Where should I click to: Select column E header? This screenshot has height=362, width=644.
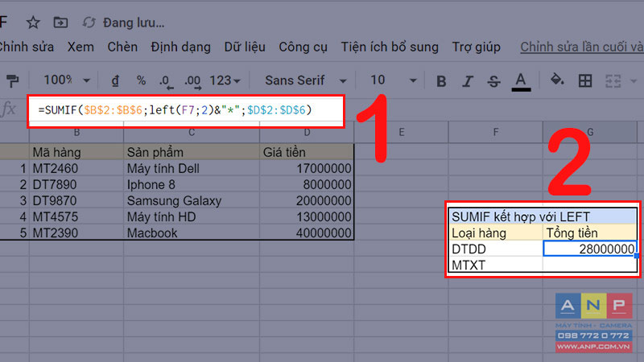pos(401,132)
